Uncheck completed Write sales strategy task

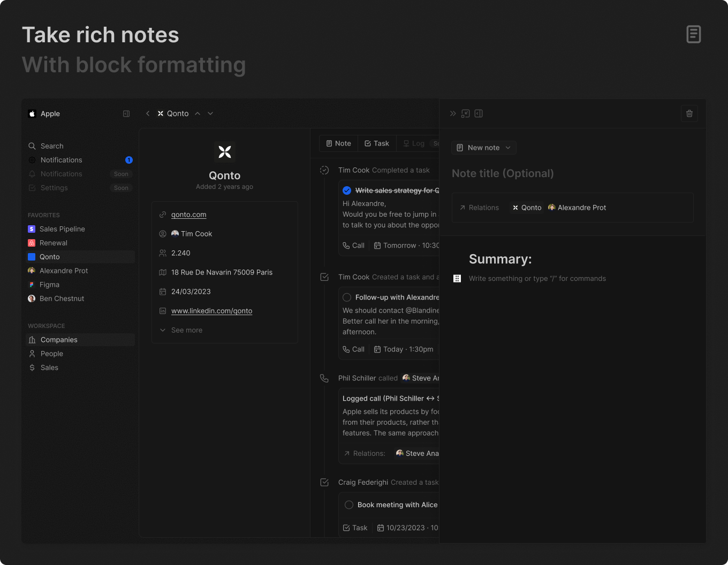347,190
